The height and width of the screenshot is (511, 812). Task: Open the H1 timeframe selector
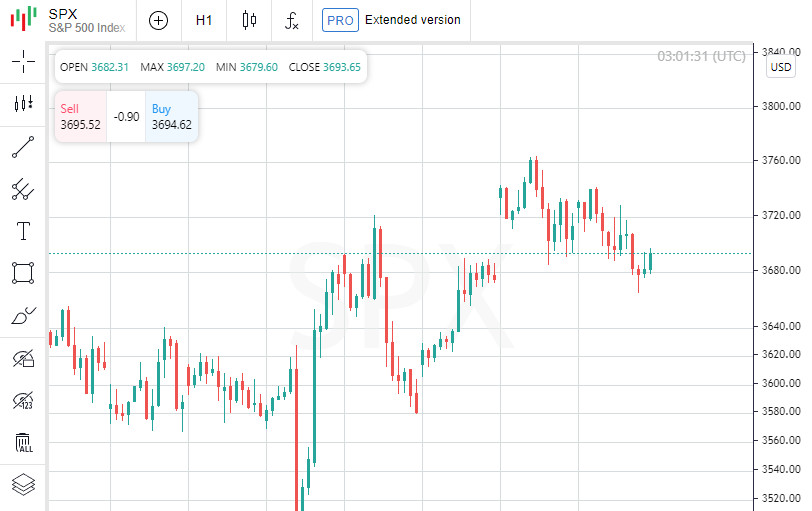[204, 20]
